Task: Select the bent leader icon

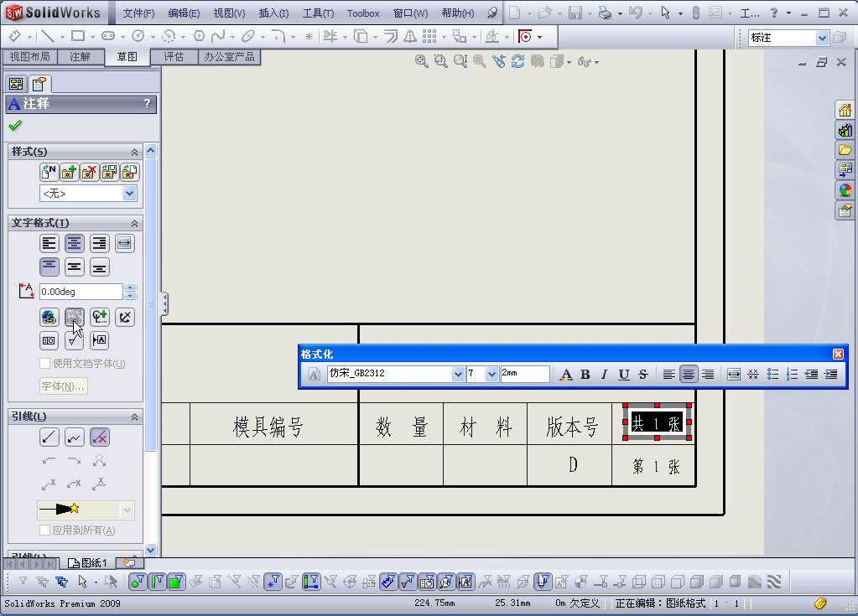Action: pos(75,437)
